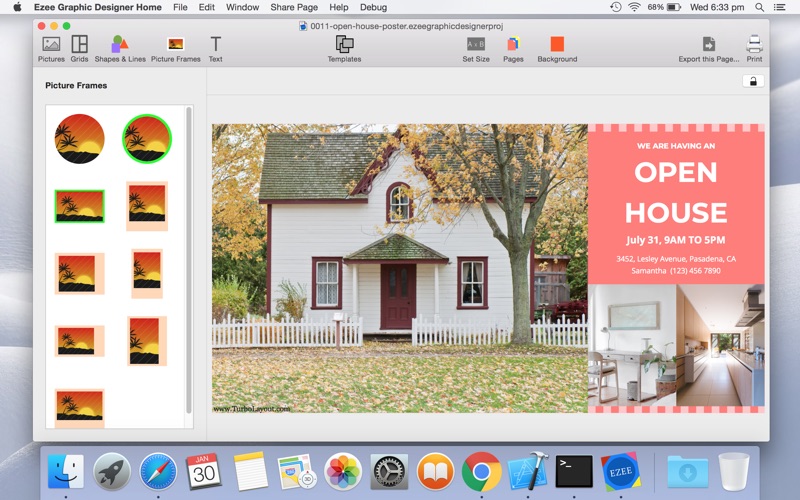This screenshot has width=800, height=500.
Task: Open the Grids tool
Action: [80, 49]
